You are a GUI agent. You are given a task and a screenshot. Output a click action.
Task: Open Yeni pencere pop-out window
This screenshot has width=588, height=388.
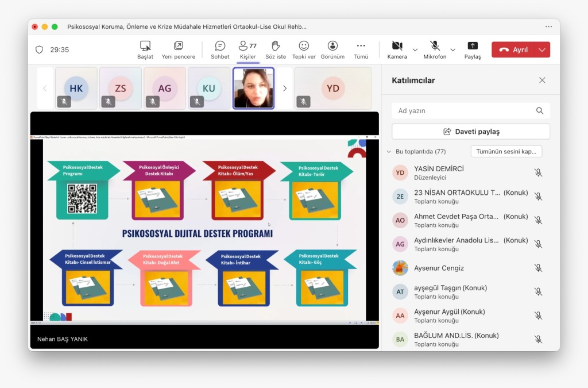pos(179,46)
